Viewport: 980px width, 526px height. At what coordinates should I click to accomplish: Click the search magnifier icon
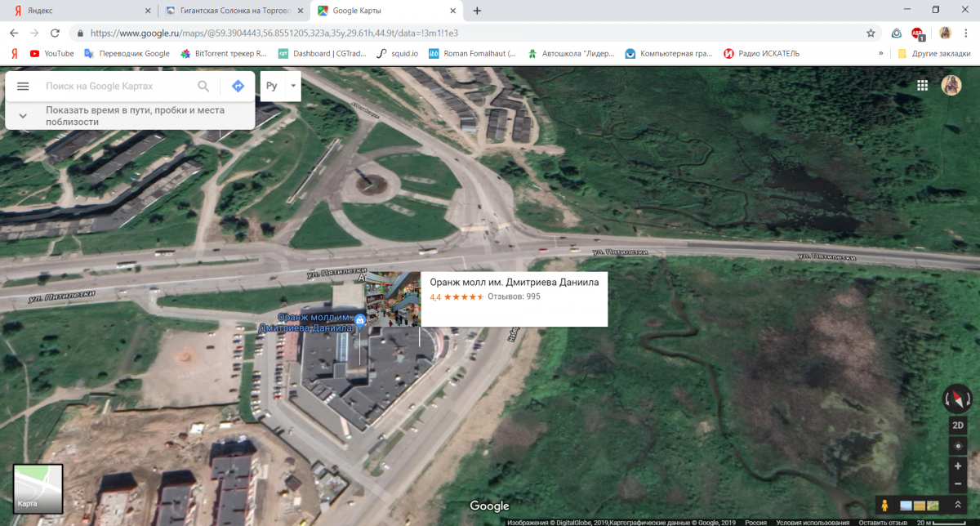tap(203, 86)
